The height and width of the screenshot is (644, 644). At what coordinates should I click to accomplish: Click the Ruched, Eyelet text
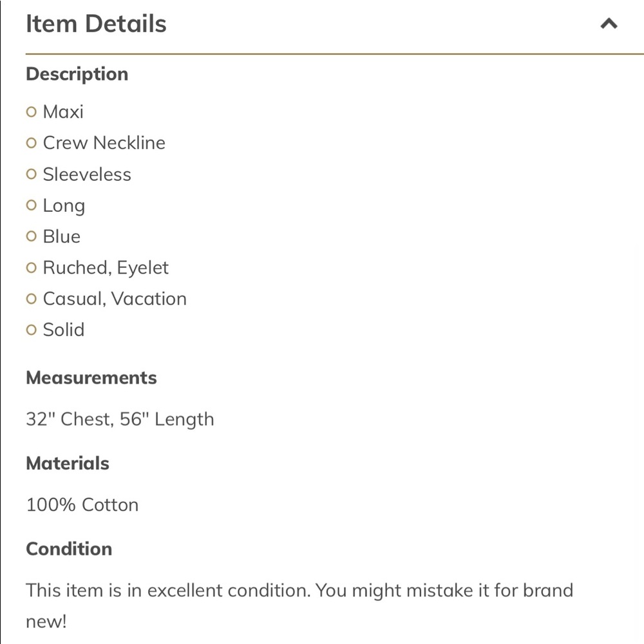106,268
